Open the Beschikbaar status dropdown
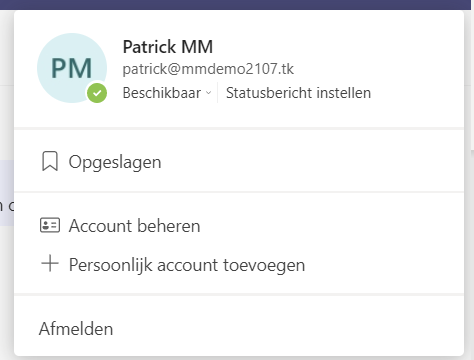Screen dimensions: 474x360 click(167, 93)
